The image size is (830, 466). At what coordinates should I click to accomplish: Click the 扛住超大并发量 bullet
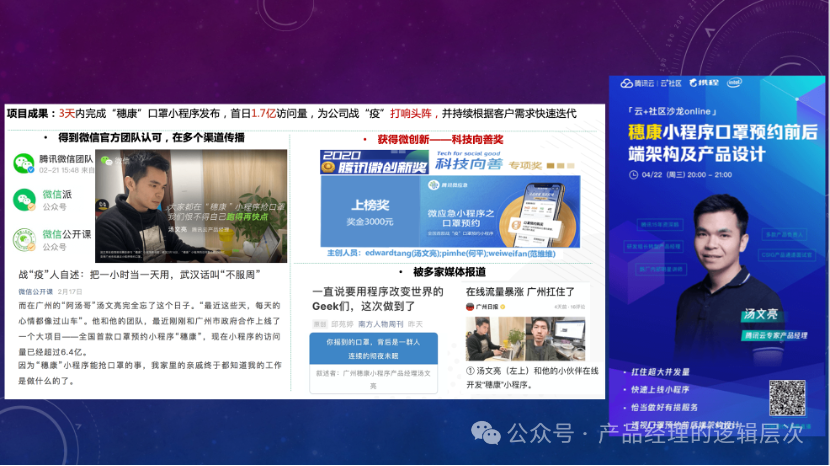[660, 372]
